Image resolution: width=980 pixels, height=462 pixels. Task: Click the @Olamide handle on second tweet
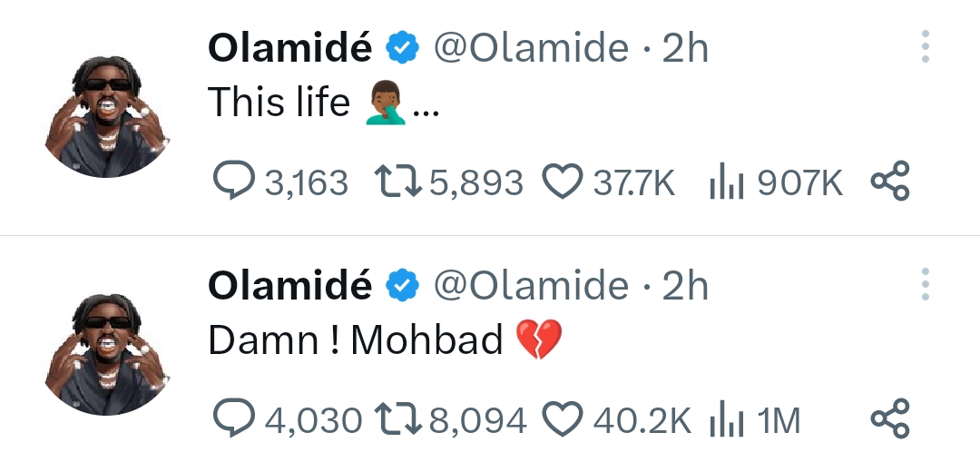(531, 286)
